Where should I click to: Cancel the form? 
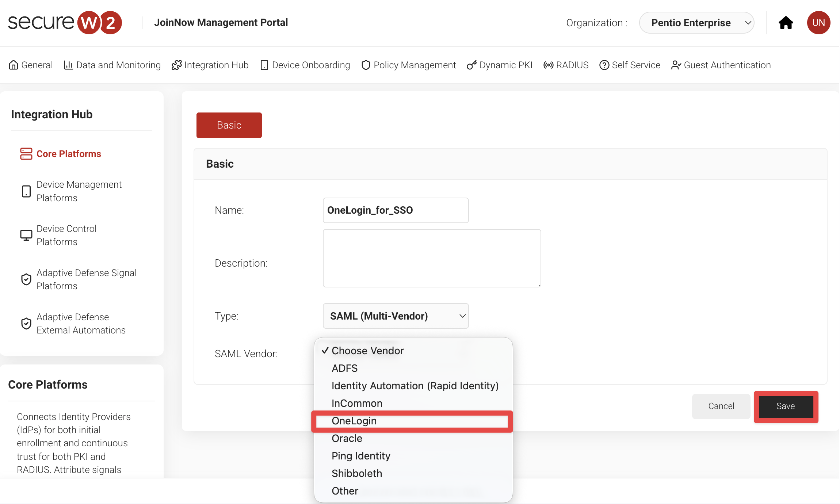[x=721, y=406]
